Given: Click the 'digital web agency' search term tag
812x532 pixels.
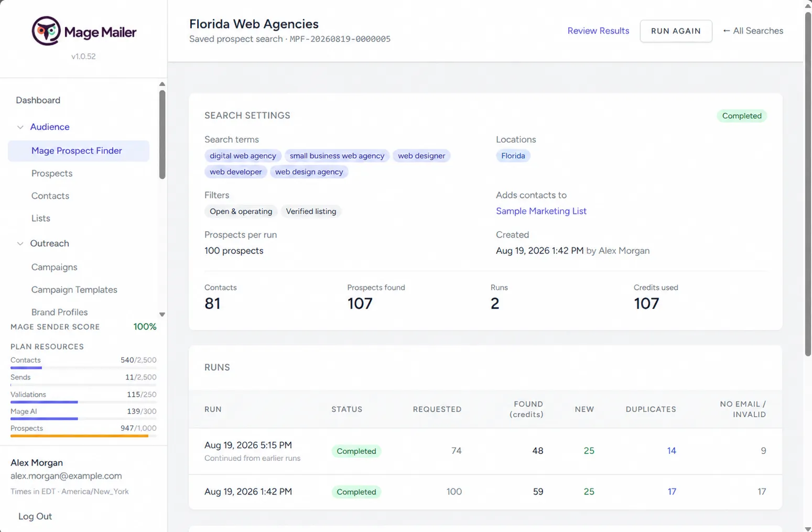Looking at the screenshot, I should coord(243,156).
